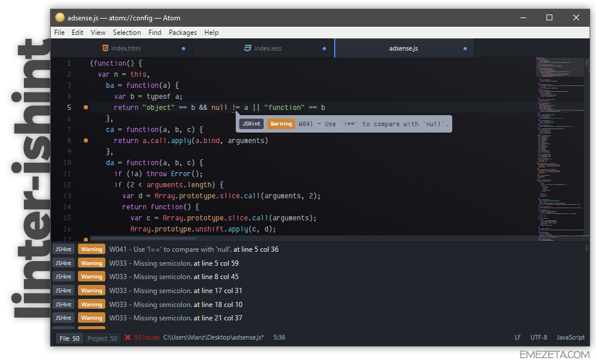Open the Edit menu
The image size is (596, 364).
coord(77,33)
